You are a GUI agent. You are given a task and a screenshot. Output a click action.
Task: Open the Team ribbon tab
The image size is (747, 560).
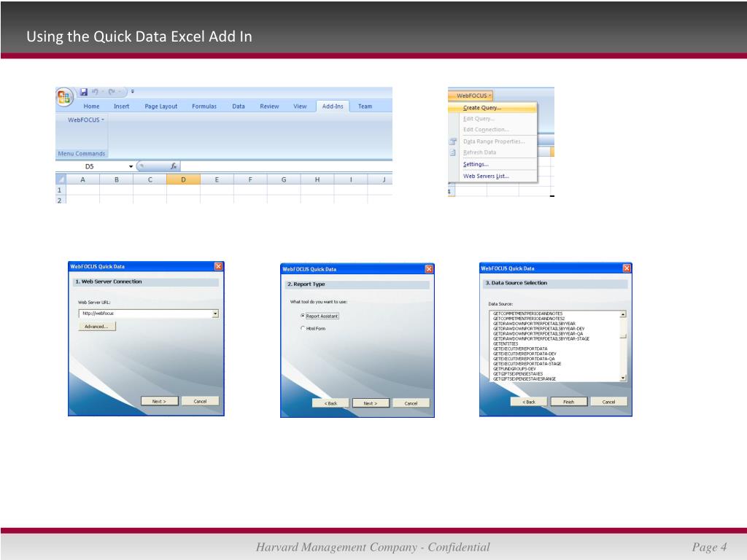click(365, 106)
